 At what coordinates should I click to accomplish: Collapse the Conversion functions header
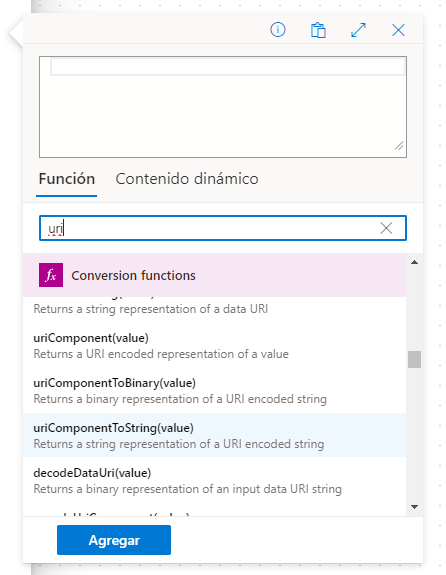pos(215,275)
